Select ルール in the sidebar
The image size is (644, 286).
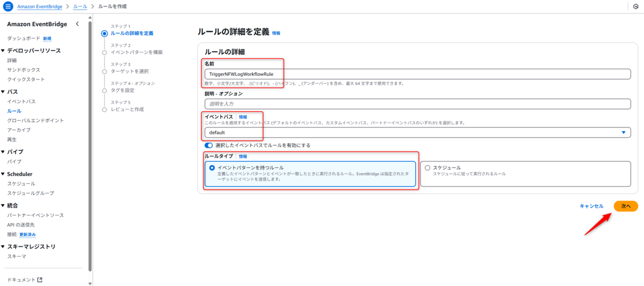14,111
